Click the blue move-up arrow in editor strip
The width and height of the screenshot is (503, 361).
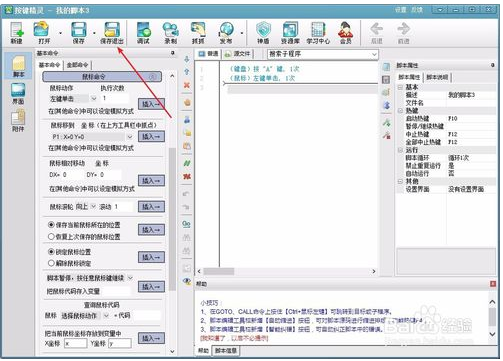pos(187,72)
